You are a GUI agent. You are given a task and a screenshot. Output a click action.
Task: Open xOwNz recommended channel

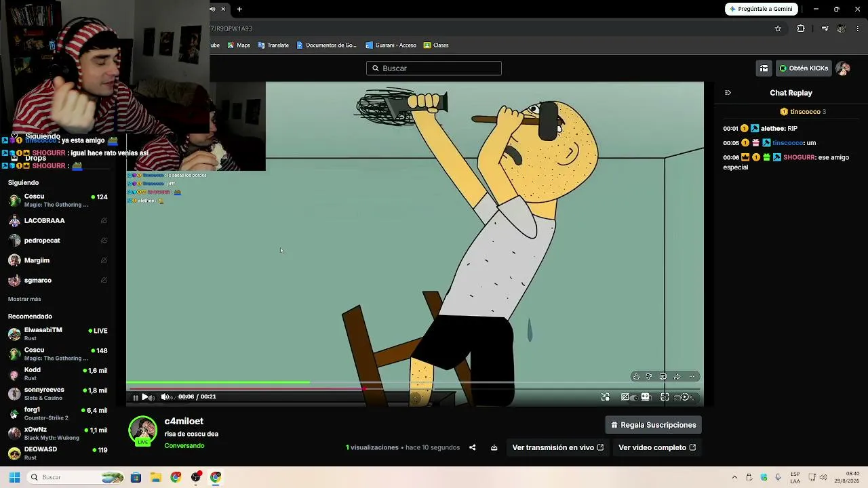tap(58, 433)
